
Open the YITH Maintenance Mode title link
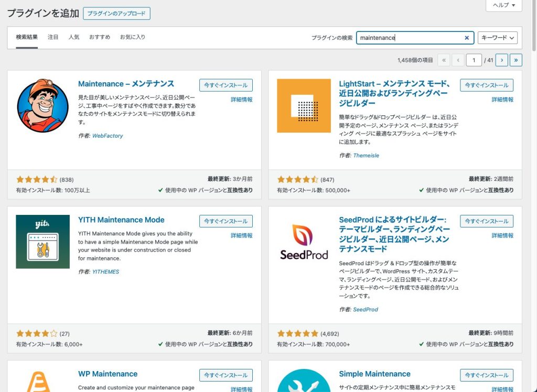coord(121,220)
